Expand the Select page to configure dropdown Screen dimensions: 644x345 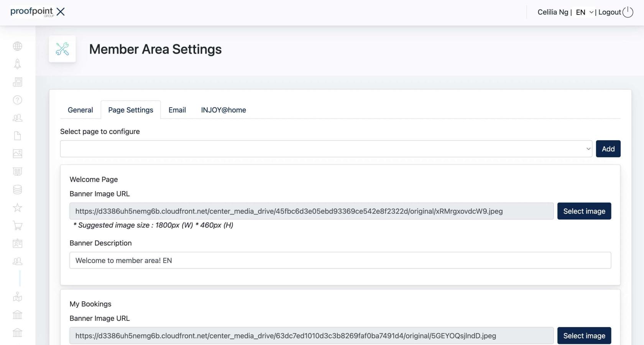326,149
